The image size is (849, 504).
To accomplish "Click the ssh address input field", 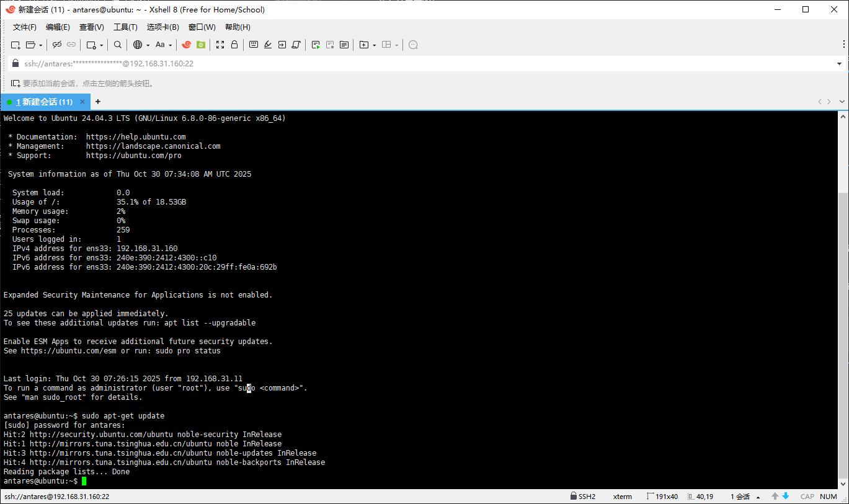I will 372,63.
